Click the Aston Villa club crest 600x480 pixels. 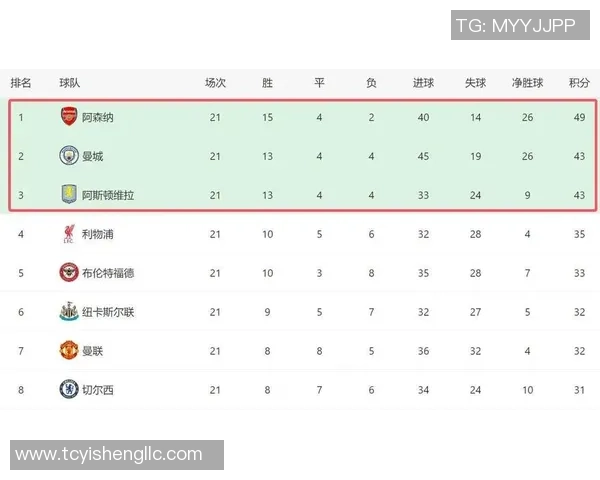(x=68, y=195)
